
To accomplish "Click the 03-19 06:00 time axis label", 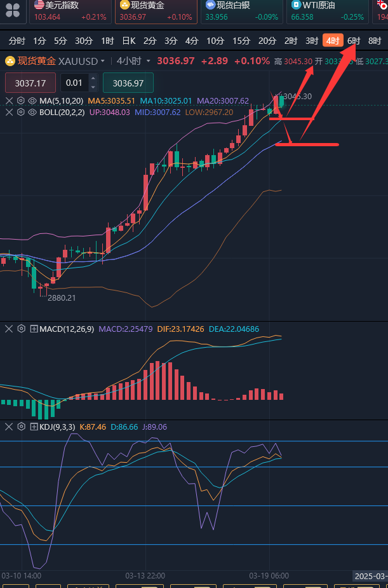I will pos(269,575).
